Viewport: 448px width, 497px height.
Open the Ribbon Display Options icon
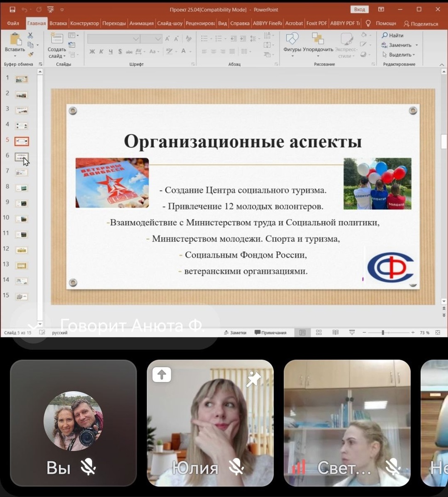click(381, 10)
